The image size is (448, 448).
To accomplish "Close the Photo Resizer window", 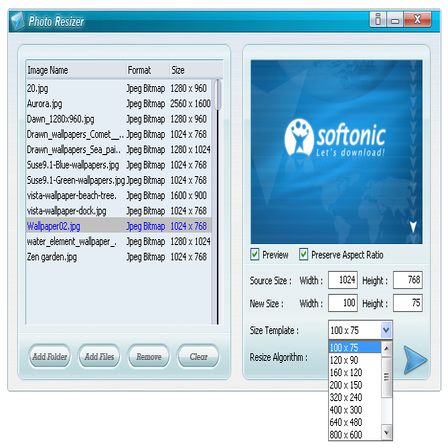I will pyautogui.click(x=417, y=19).
